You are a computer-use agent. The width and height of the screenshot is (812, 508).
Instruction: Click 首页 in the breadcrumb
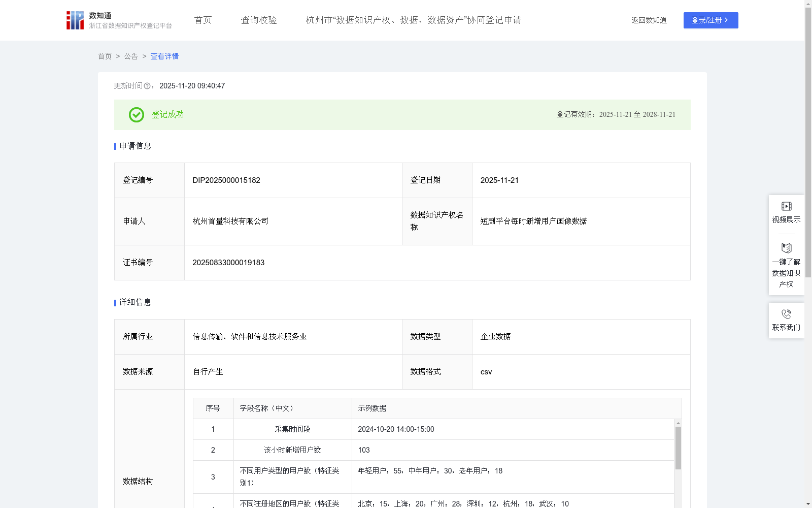pos(105,56)
